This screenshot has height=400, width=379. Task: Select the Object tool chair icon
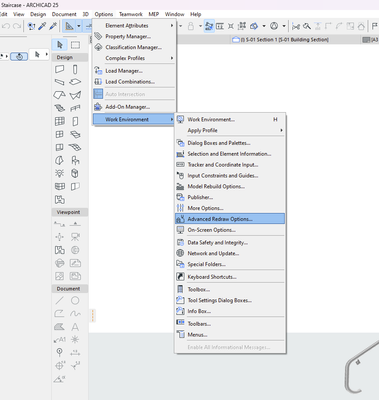tap(75, 160)
